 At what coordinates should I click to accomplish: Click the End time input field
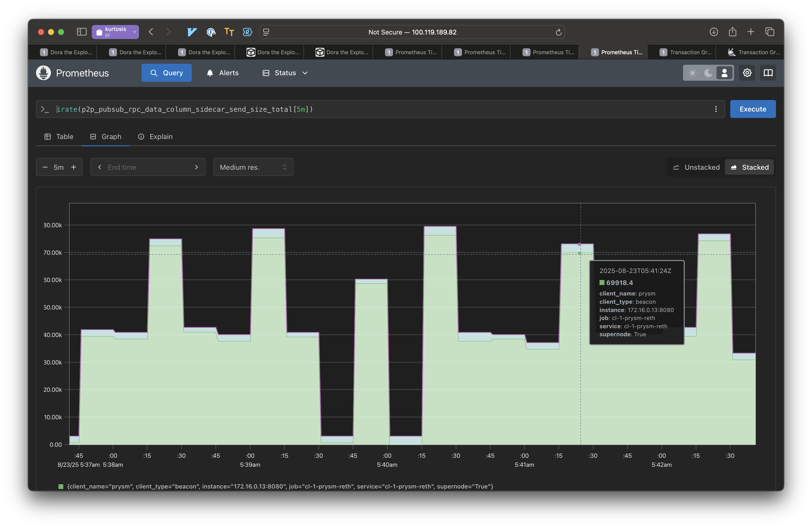148,167
